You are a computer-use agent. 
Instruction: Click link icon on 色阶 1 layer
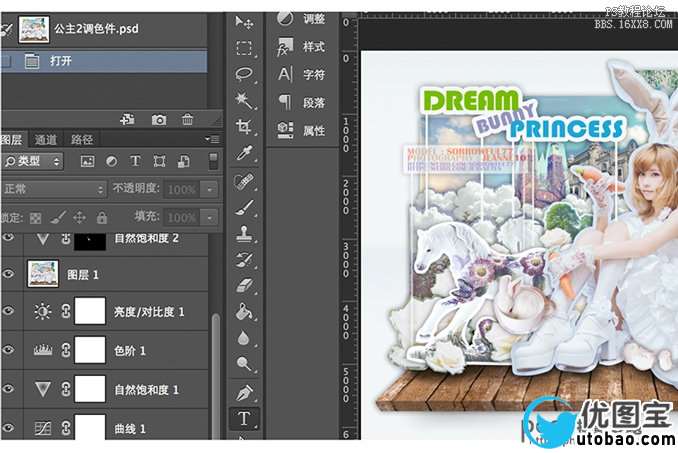point(66,350)
